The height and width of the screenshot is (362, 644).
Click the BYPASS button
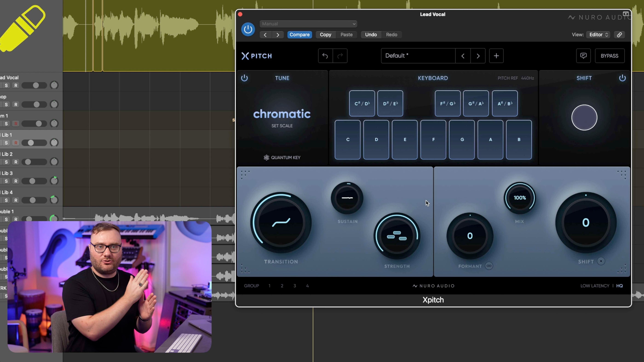(610, 56)
